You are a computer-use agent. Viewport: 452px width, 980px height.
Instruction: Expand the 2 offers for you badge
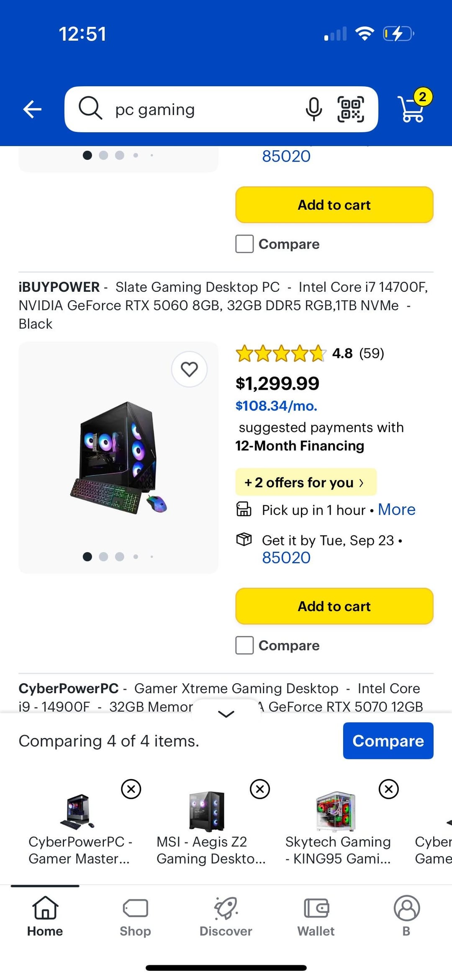tap(306, 482)
